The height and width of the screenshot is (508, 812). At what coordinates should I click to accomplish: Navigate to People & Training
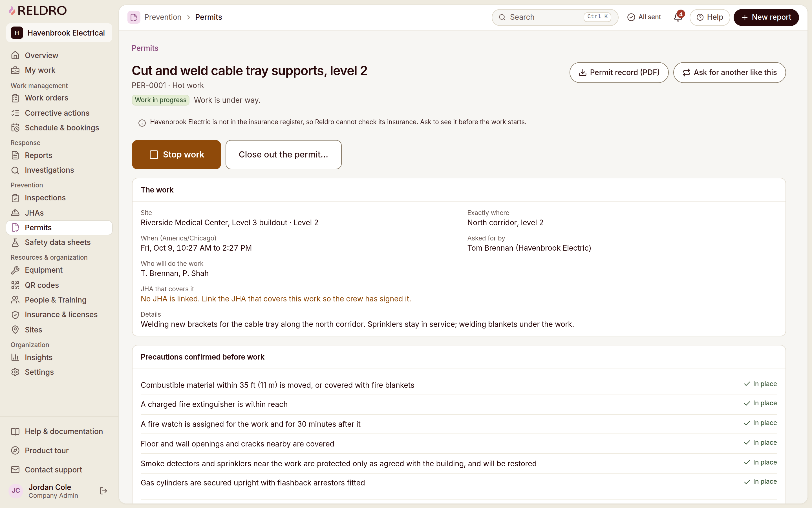[x=59, y=300]
